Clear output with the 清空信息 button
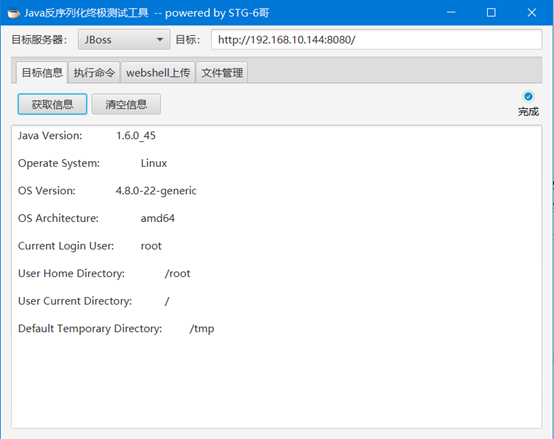Image resolution: width=554 pixels, height=439 pixels. [x=126, y=104]
